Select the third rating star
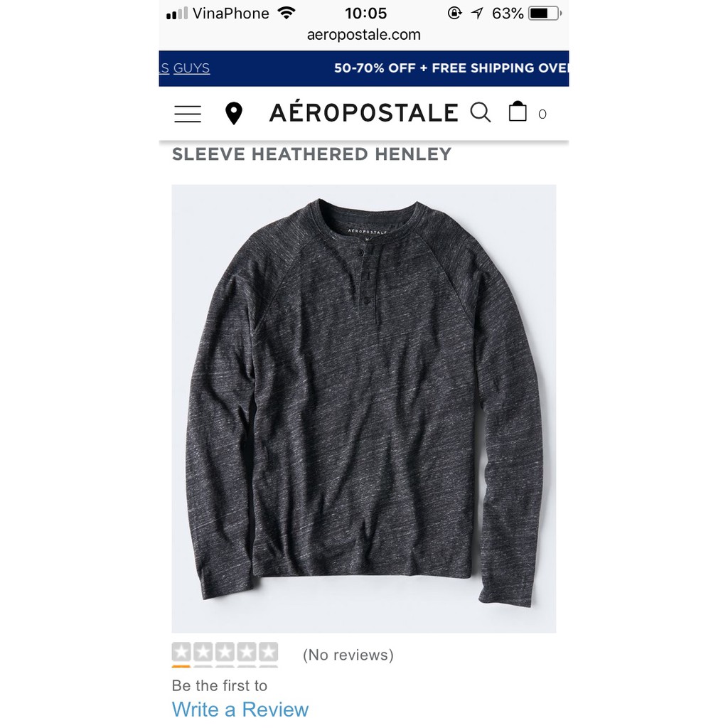The image size is (728, 728). coord(225,653)
